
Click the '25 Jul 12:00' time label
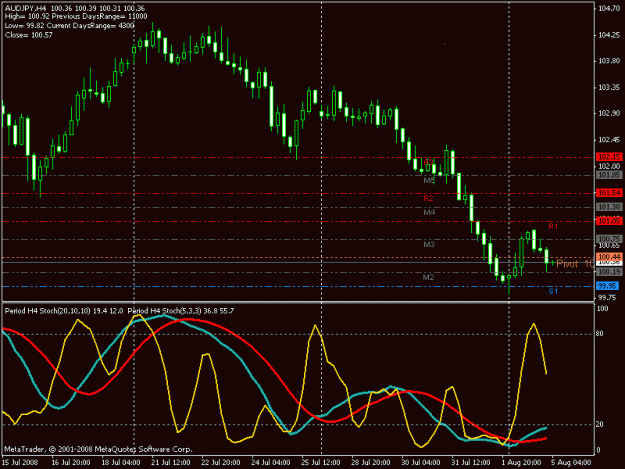pos(321,462)
